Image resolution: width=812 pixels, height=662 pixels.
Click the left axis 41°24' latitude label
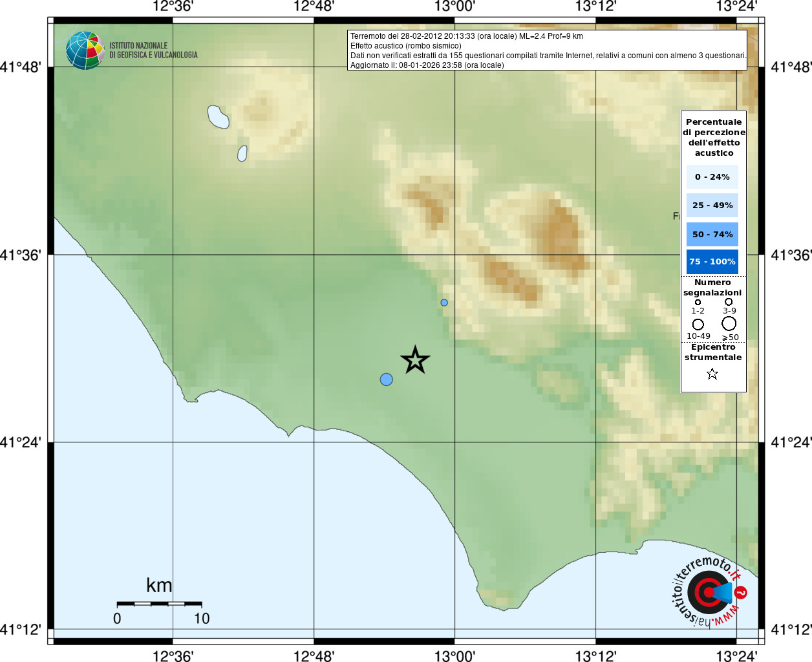click(21, 442)
